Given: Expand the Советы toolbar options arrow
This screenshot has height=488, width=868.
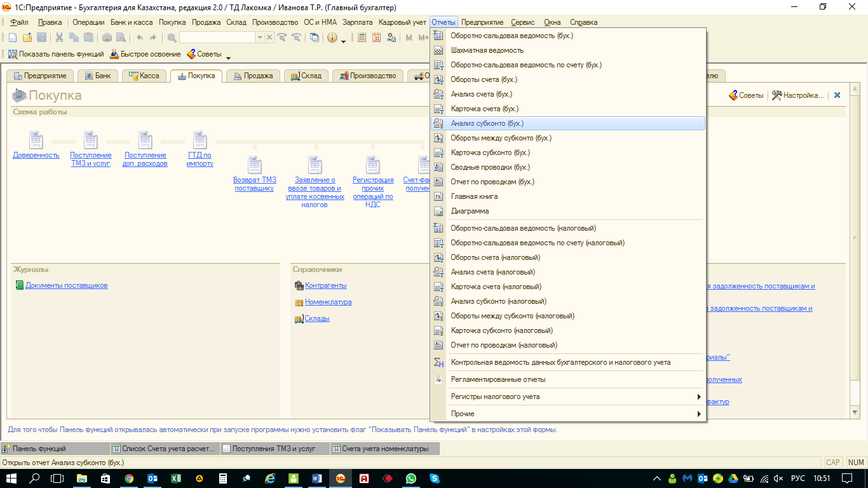Looking at the screenshot, I should point(228,57).
